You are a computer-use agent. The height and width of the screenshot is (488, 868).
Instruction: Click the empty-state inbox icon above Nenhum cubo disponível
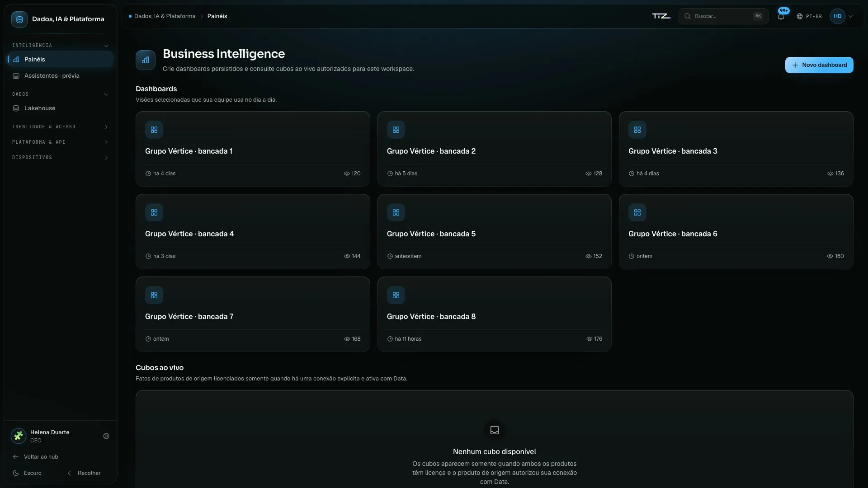495,431
